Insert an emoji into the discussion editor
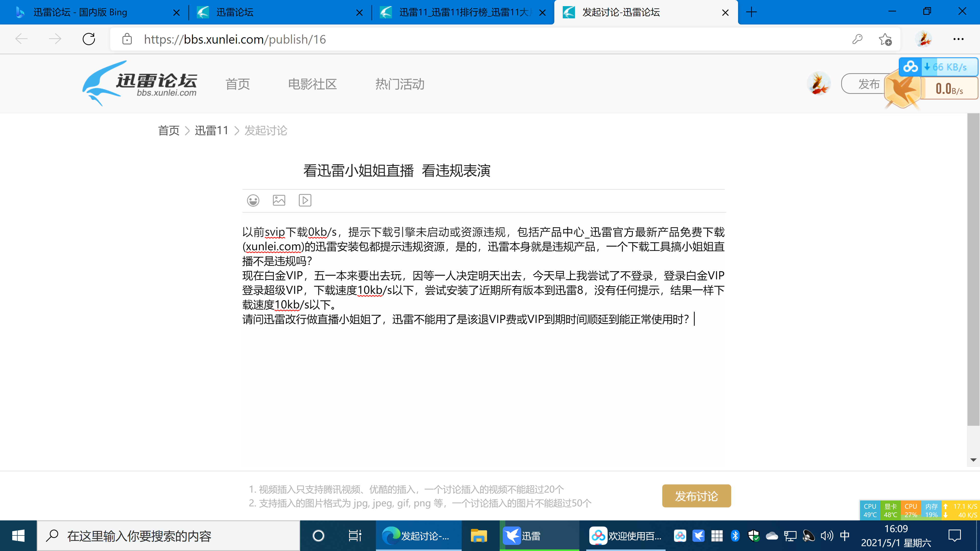This screenshot has width=980, height=551. click(x=253, y=201)
